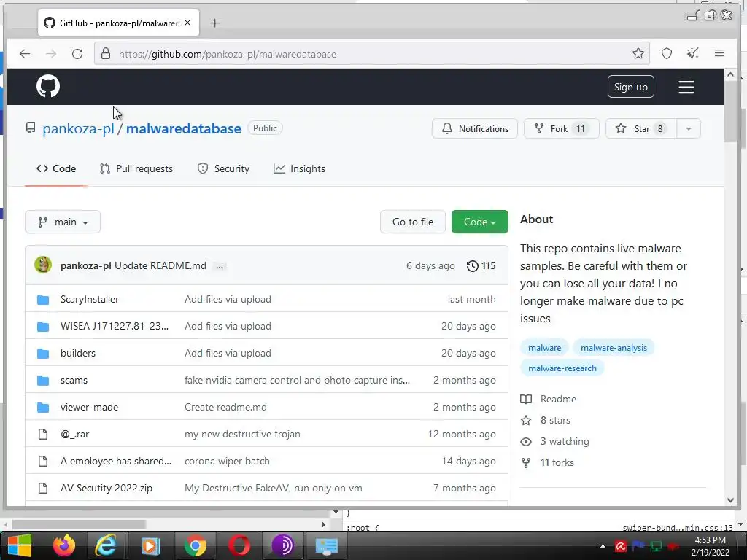
Task: Open the WISEA J171227.81-23... folder
Action: point(115,326)
